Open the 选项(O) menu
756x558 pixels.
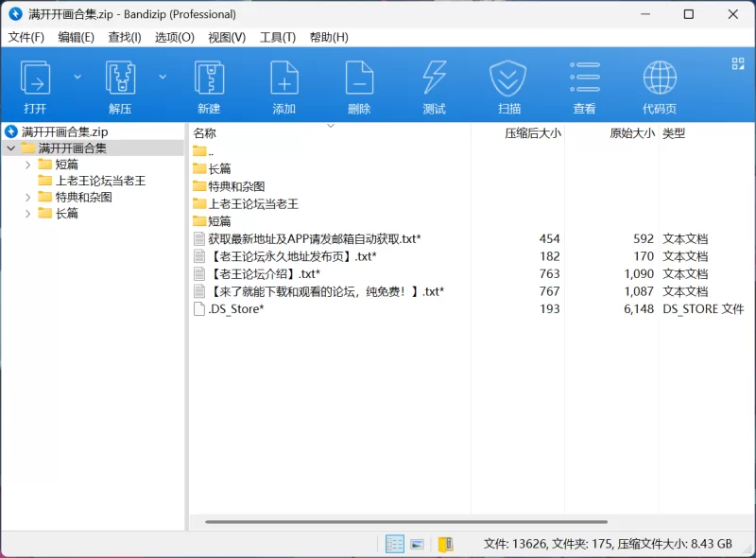[174, 37]
